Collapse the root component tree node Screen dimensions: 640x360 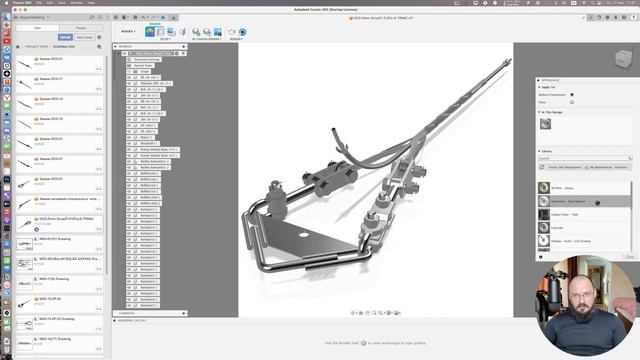click(119, 53)
